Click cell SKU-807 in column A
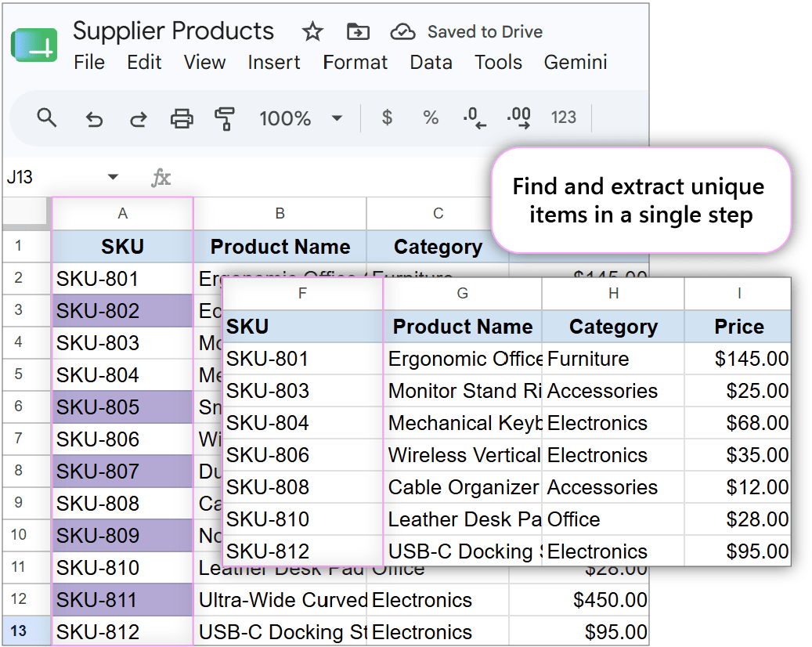 point(123,472)
